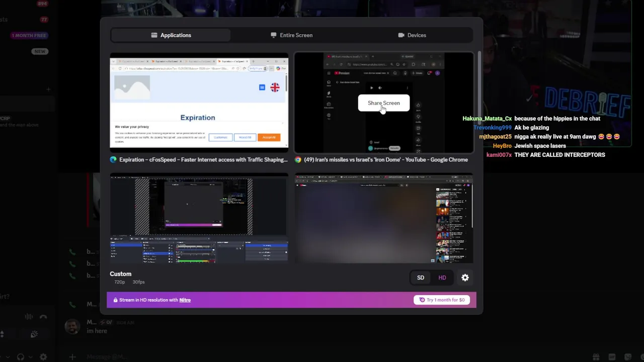The height and width of the screenshot is (362, 644).
Task: Disconnect call with hang-up icon
Action: 43,317
